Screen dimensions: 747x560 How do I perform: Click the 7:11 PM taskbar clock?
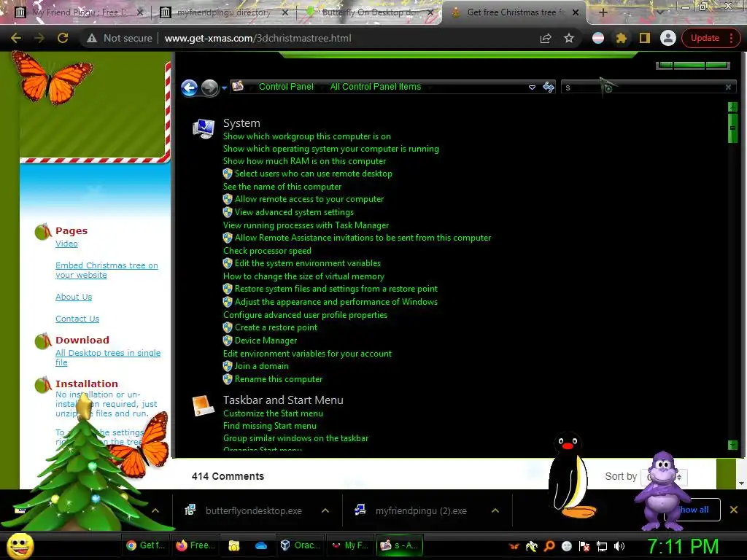coord(682,546)
